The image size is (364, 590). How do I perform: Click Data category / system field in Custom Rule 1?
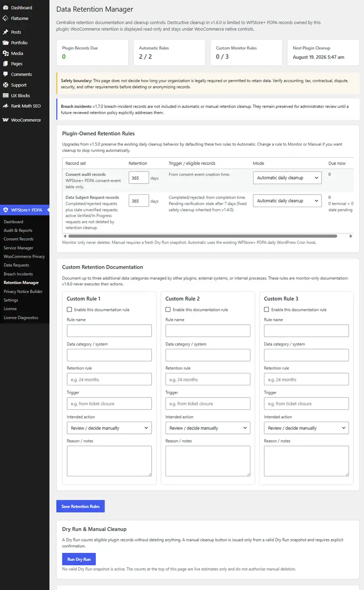[109, 355]
